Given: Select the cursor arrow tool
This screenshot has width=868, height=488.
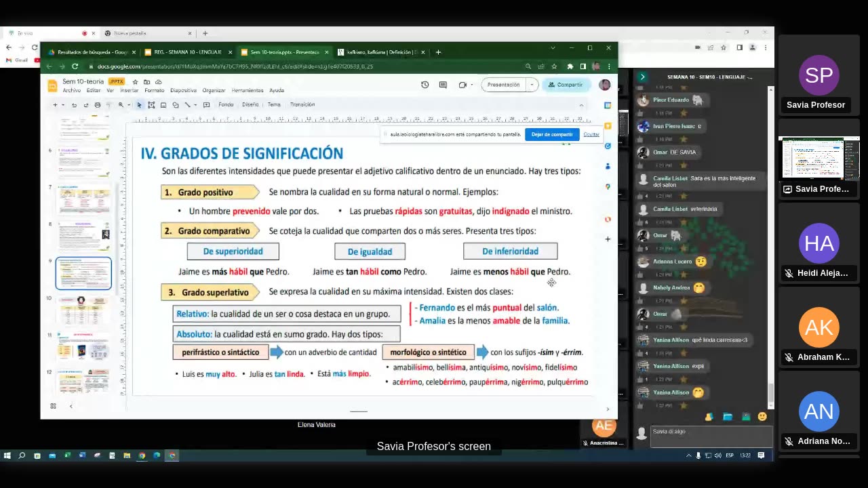Looking at the screenshot, I should [139, 104].
